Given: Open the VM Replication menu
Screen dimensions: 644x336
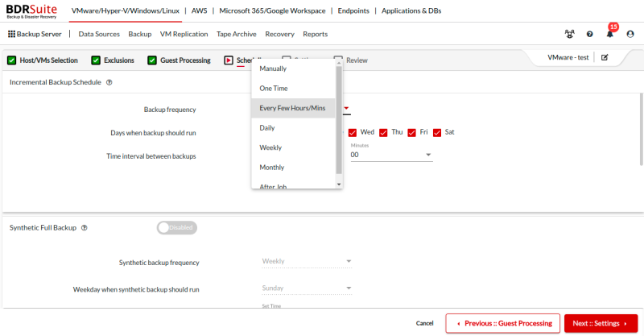Looking at the screenshot, I should click(184, 35).
